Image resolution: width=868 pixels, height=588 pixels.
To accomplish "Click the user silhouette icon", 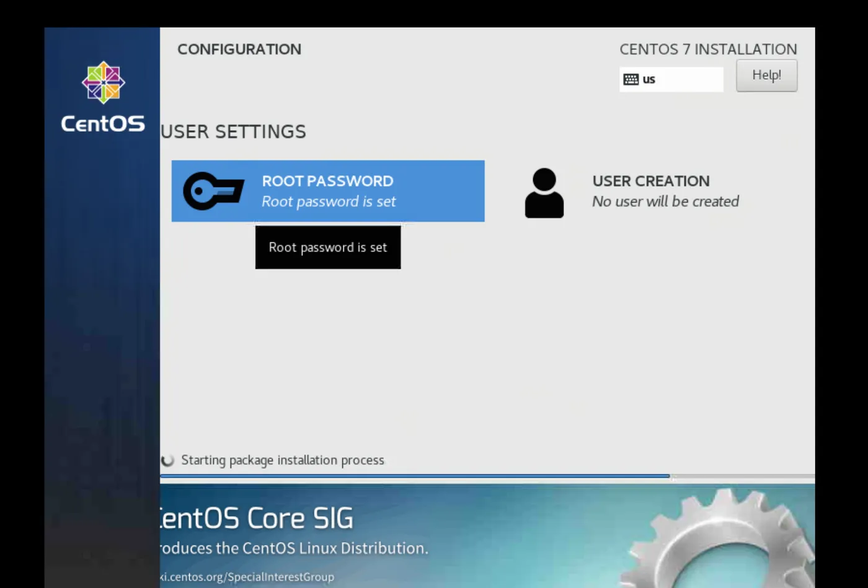I will point(544,193).
